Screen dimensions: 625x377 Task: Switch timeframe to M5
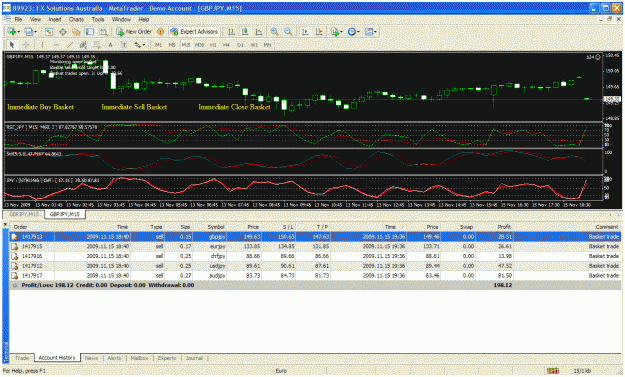(172, 45)
